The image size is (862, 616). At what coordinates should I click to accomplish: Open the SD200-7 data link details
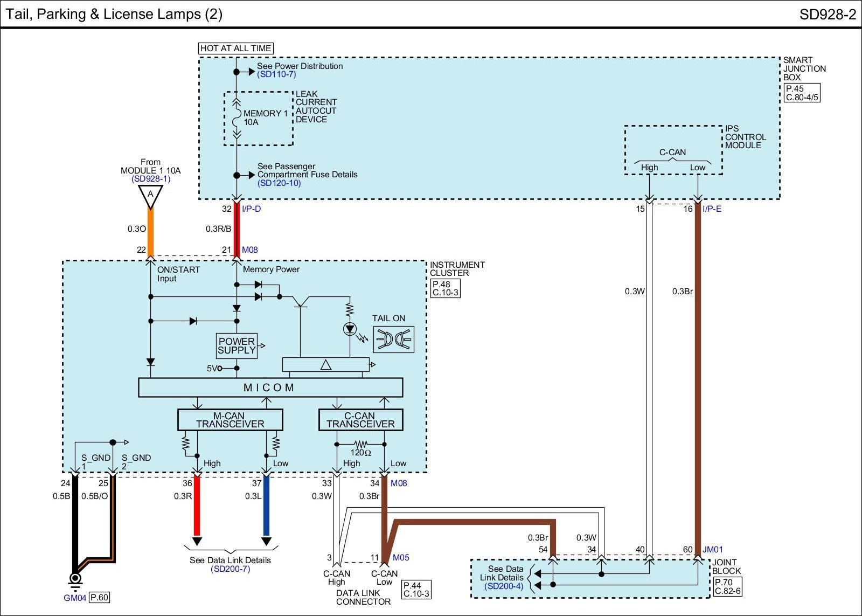(231, 569)
